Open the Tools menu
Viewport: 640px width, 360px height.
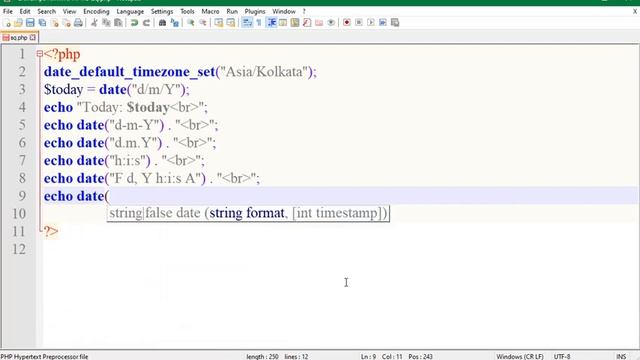point(187,11)
